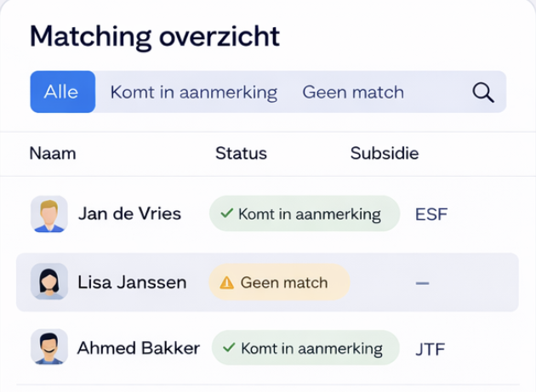Select the Alle filter tab

coord(63,92)
